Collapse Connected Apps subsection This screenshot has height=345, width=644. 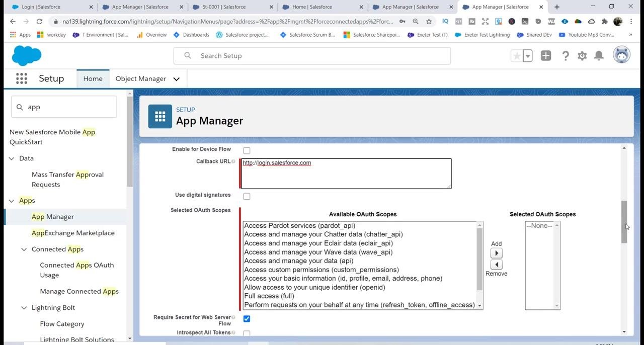tap(24, 249)
